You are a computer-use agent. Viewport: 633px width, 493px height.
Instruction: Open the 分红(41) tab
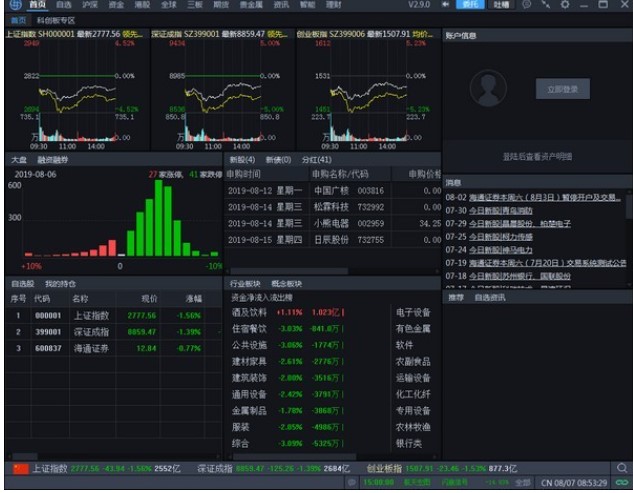click(x=316, y=159)
